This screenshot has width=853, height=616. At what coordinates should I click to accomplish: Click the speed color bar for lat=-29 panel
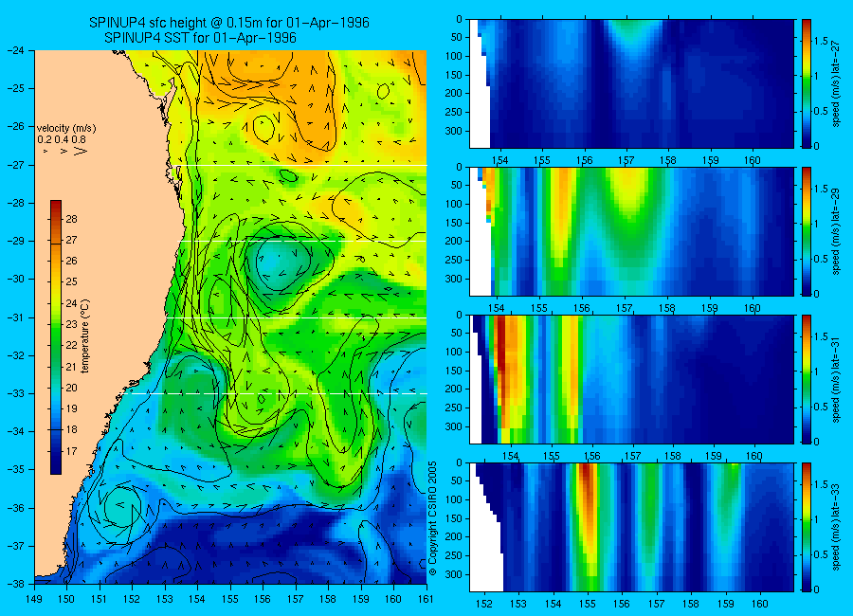[807, 231]
